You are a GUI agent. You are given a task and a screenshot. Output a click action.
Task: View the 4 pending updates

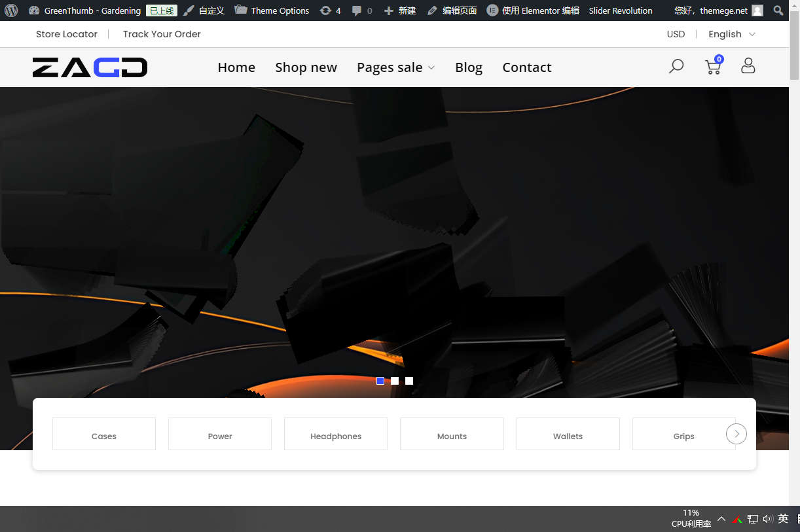click(330, 10)
